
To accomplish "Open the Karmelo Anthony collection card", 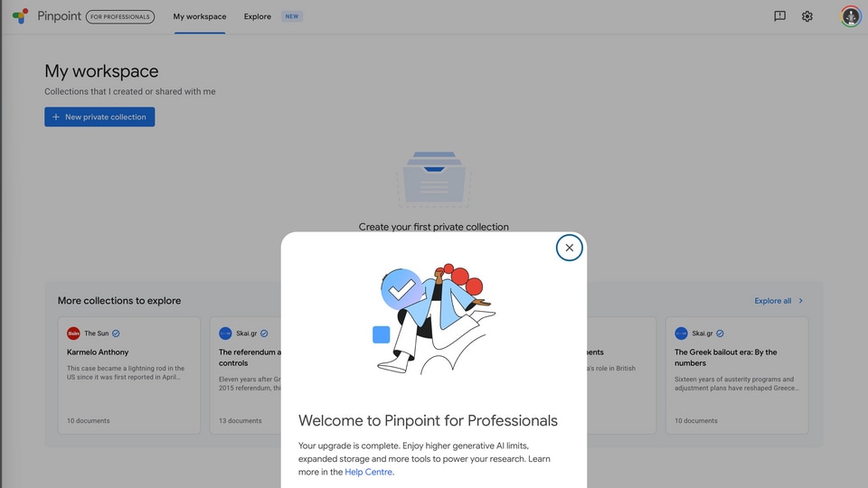I will coord(129,375).
